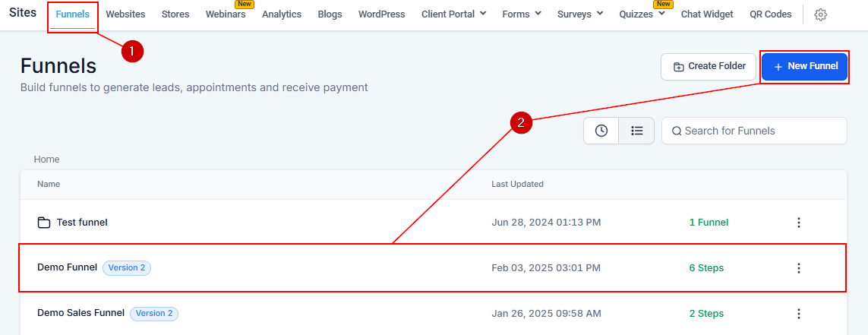Focus the Search for Funnels field
The width and height of the screenshot is (868, 335).
tap(759, 131)
